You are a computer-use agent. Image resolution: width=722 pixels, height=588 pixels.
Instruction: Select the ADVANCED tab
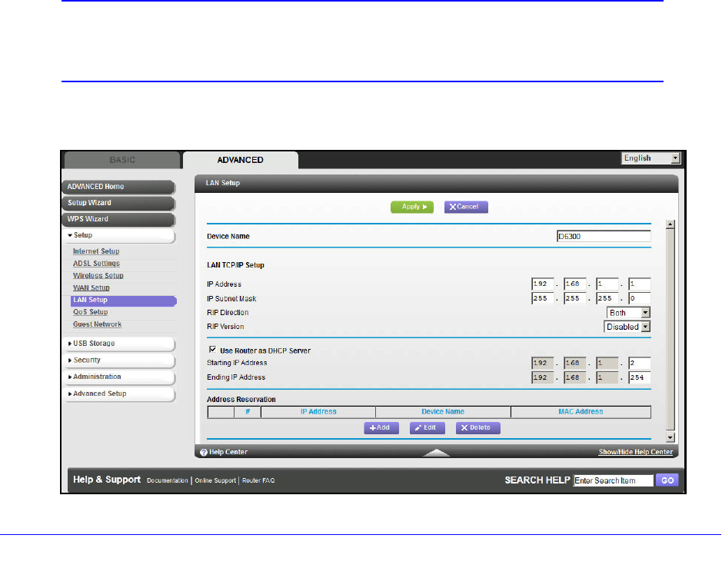(241, 160)
